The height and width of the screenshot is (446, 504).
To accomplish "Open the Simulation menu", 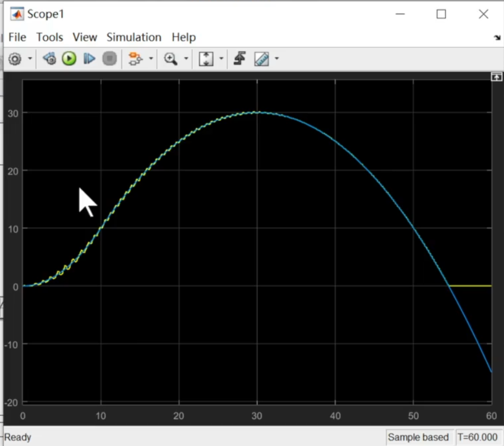I will [134, 37].
